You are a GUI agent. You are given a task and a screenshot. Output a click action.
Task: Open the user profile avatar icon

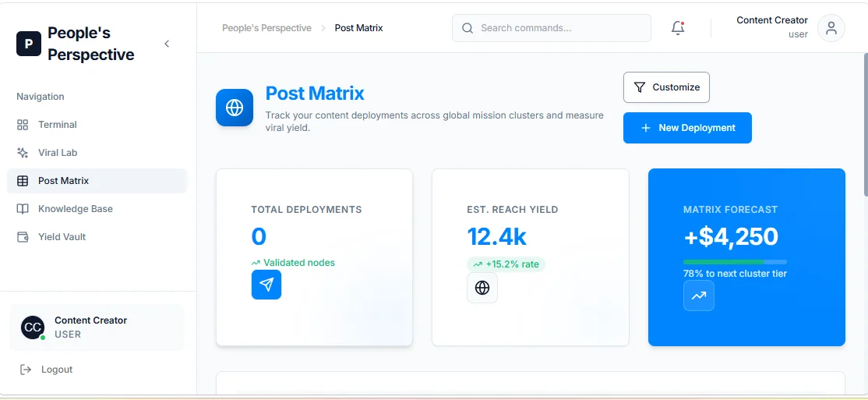[x=831, y=28]
